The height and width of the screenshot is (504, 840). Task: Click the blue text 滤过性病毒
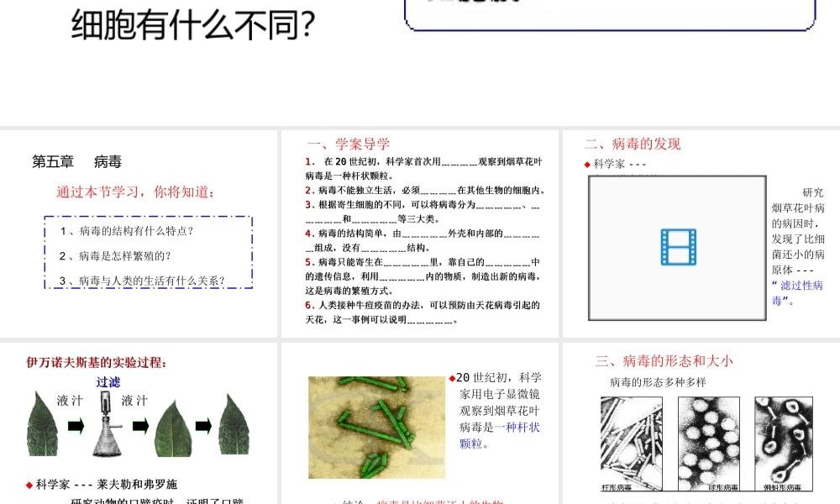pyautogui.click(x=797, y=293)
